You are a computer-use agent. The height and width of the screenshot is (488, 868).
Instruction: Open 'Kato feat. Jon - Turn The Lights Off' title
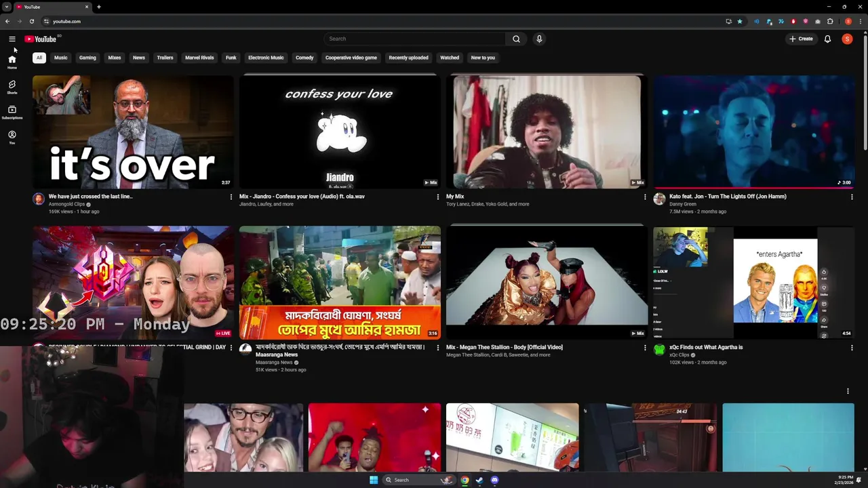(x=728, y=197)
